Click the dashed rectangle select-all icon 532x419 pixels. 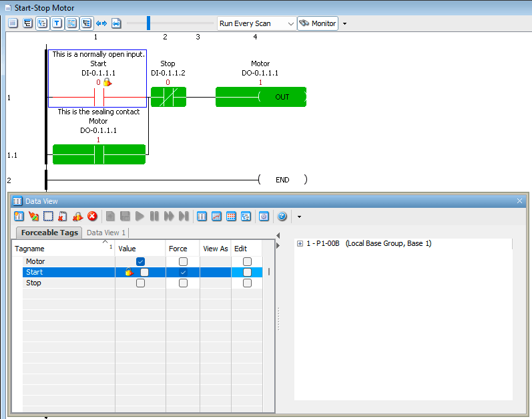click(48, 217)
